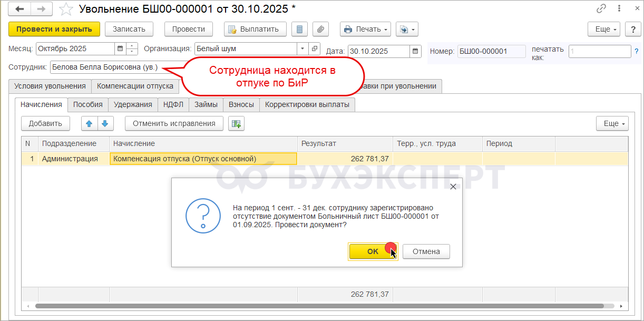The height and width of the screenshot is (321, 644).
Task: Click the Месяц input field
Action: tap(75, 48)
